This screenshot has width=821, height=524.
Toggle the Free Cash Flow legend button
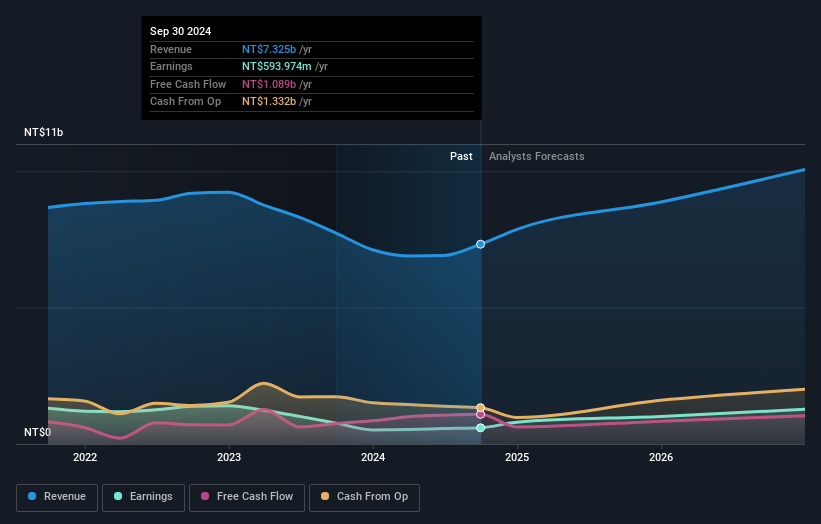[247, 497]
